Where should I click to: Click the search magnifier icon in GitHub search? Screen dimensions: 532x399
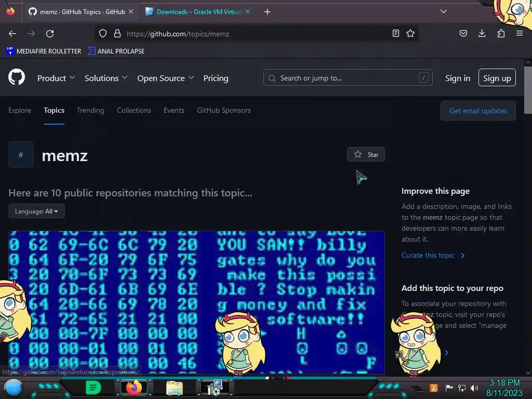coord(272,78)
